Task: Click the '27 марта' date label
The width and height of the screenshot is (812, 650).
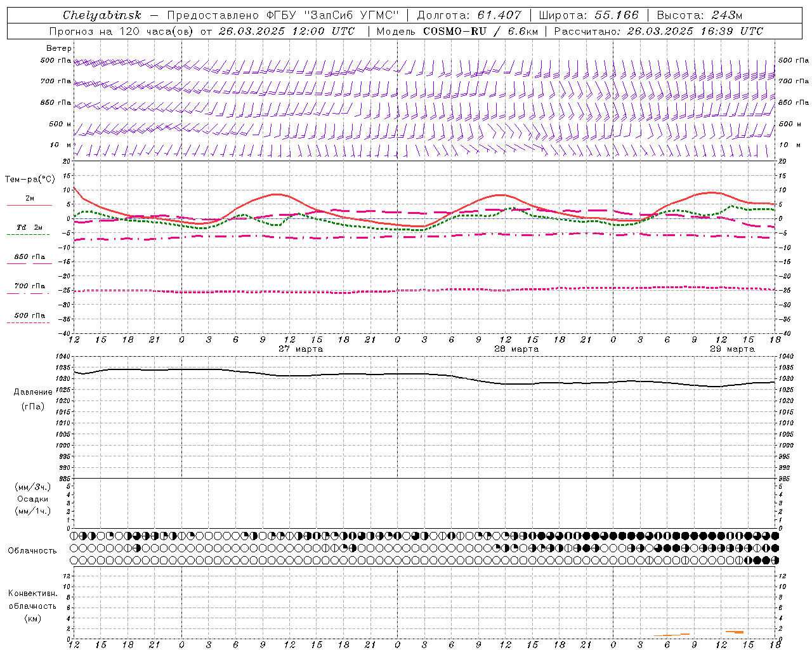Action: tap(301, 349)
